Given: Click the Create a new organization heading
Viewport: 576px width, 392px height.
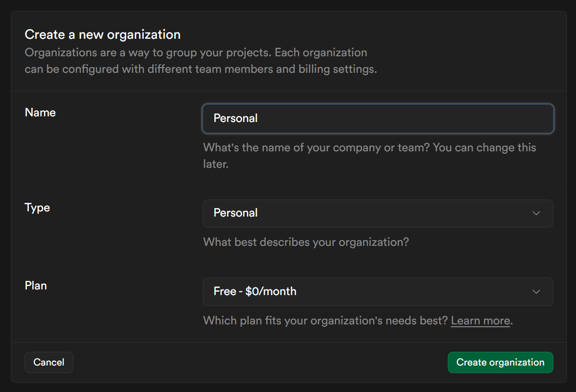Looking at the screenshot, I should 102,34.
